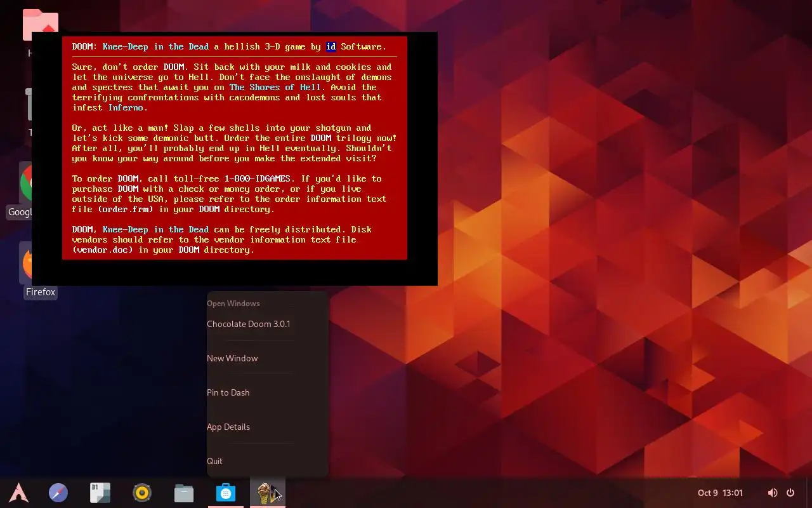Open the Files manager icon in dock

click(x=184, y=493)
